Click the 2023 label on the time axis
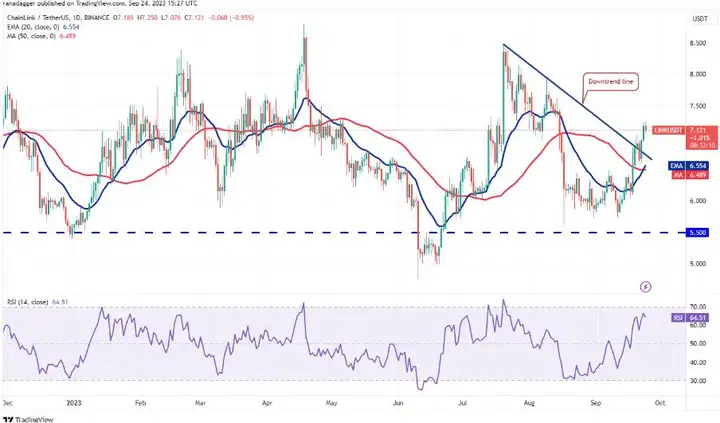The image size is (720, 423). 73,403
